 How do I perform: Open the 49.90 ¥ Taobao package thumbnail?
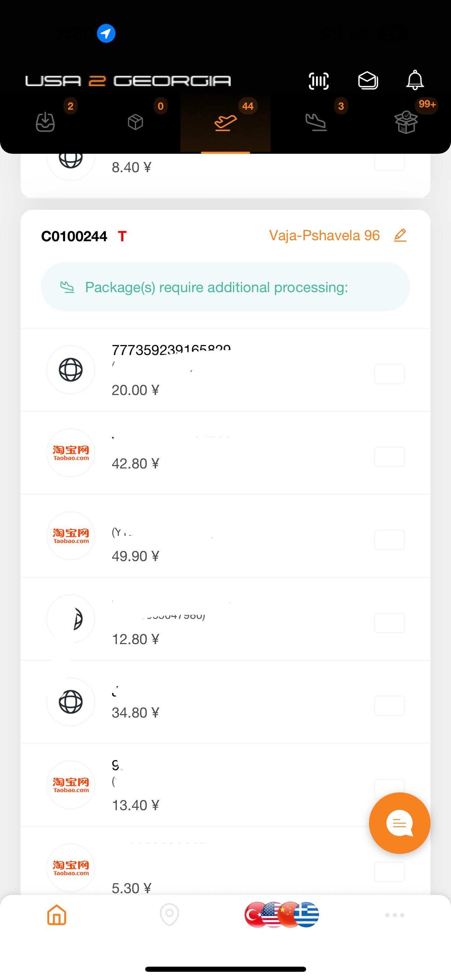pos(71,536)
